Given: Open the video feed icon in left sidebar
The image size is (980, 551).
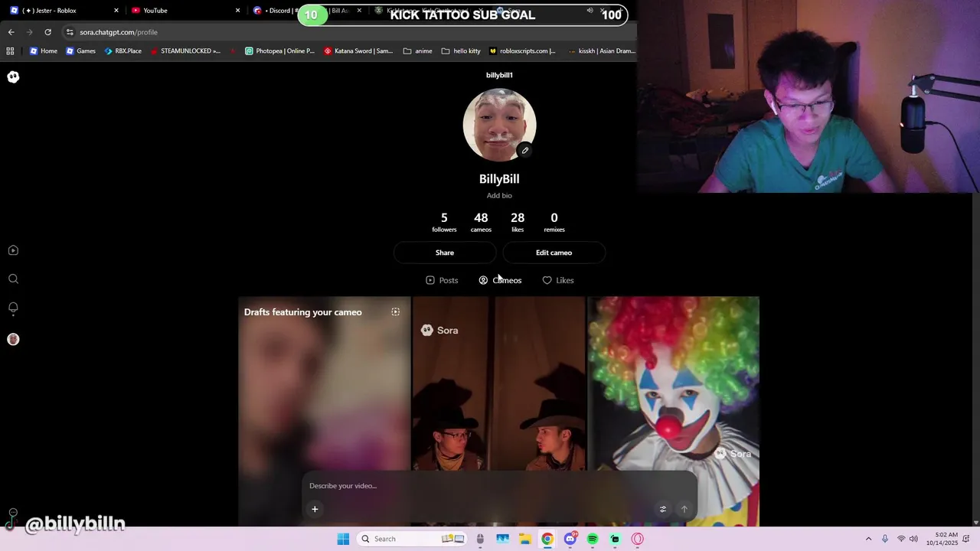Looking at the screenshot, I should [x=13, y=250].
